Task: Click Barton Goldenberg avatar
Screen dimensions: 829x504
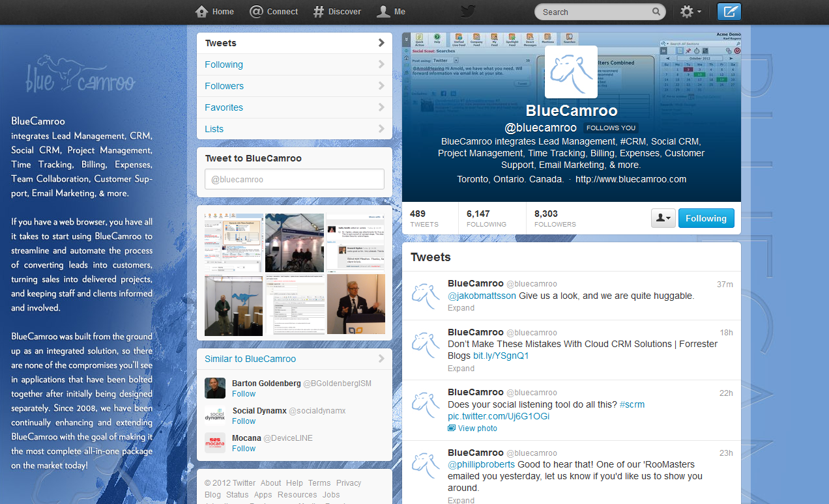Action: (x=215, y=388)
